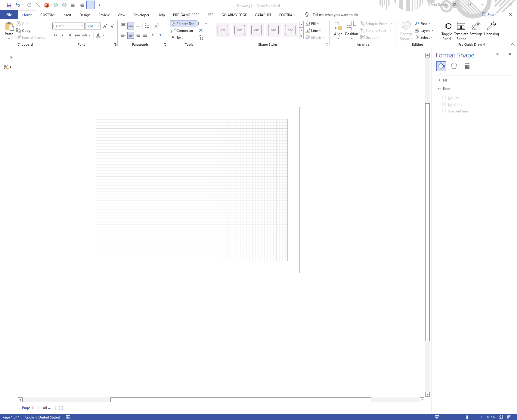Click the Page-1 sheet tab
The height and width of the screenshot is (420, 517).
point(28,408)
